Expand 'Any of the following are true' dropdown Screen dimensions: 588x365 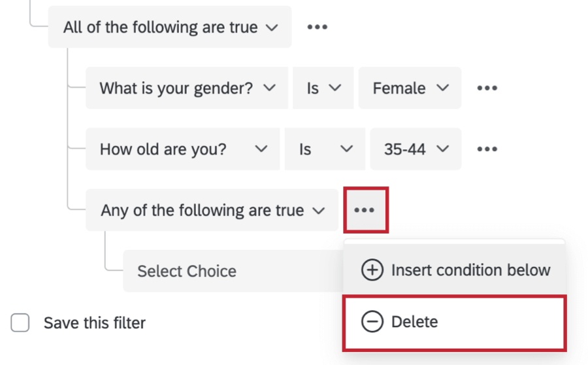click(x=212, y=211)
